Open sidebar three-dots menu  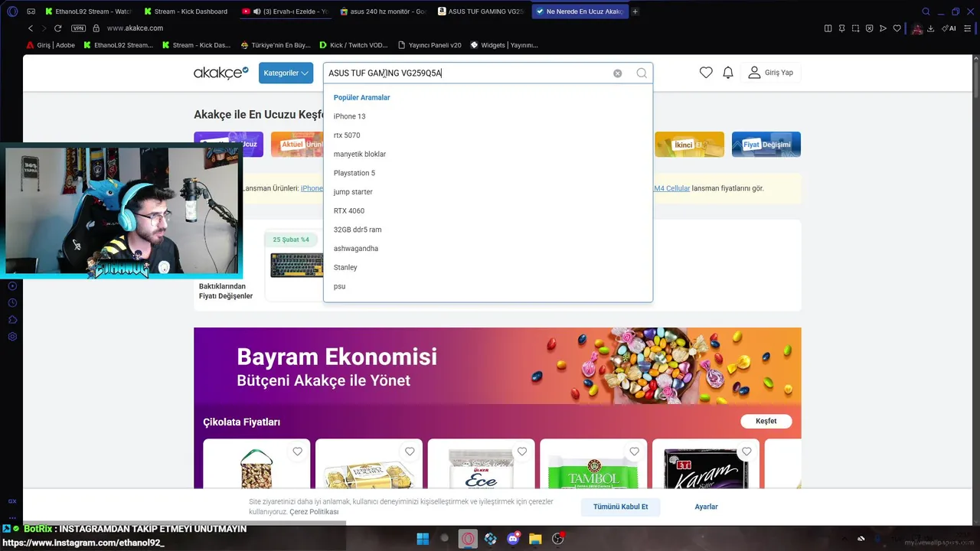(12, 517)
